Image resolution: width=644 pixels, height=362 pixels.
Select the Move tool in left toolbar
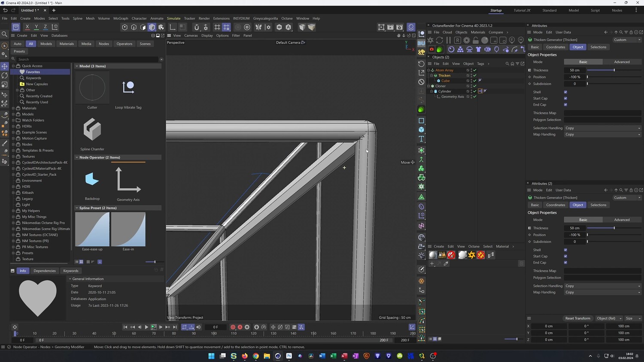[5, 66]
